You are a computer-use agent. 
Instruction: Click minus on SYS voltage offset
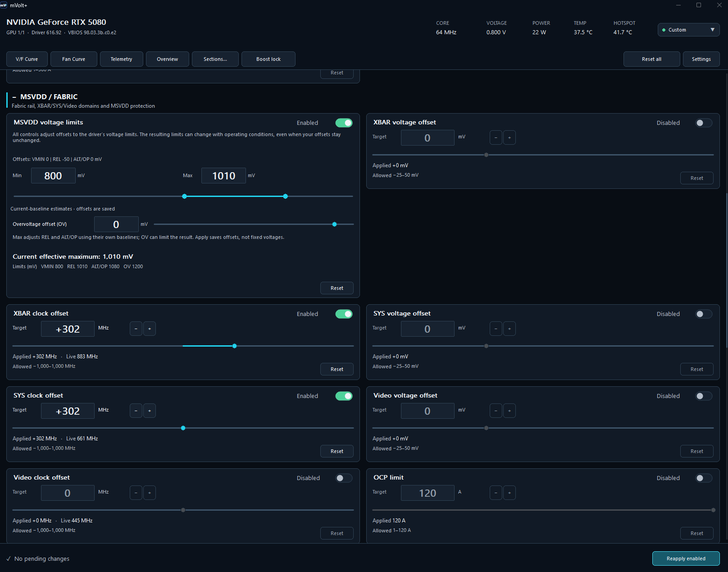[496, 329]
